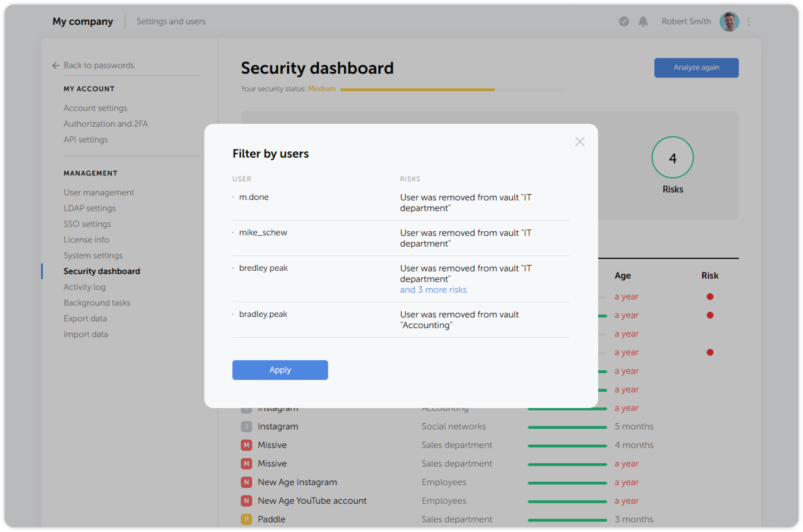Viewport: 803px width, 532px height.
Task: Sort the table by Risk column
Action: pyautogui.click(x=710, y=276)
